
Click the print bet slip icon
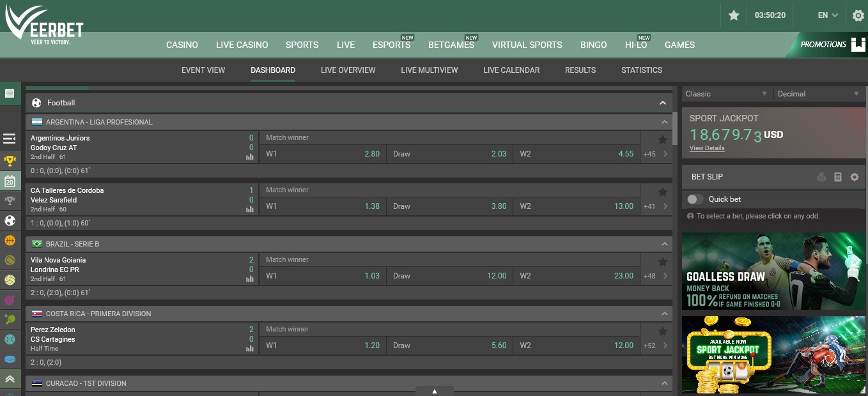[821, 177]
